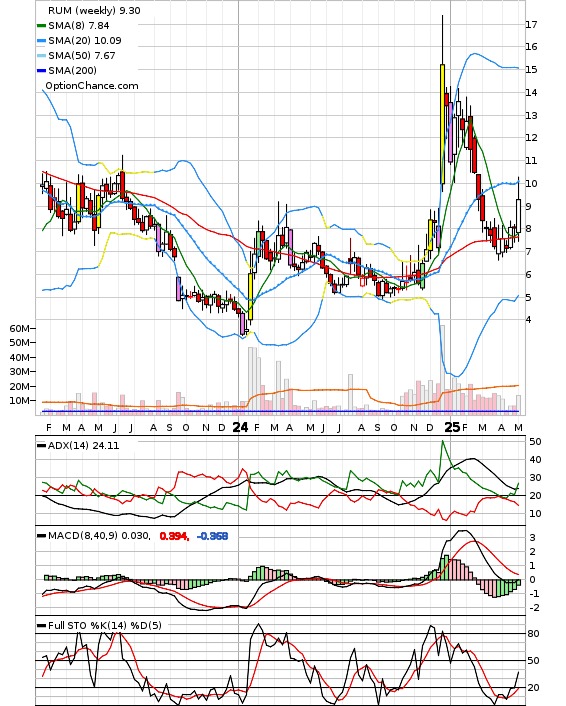Click the 60M volume axis label
Image resolution: width=566 pixels, height=706 pixels.
click(x=19, y=329)
